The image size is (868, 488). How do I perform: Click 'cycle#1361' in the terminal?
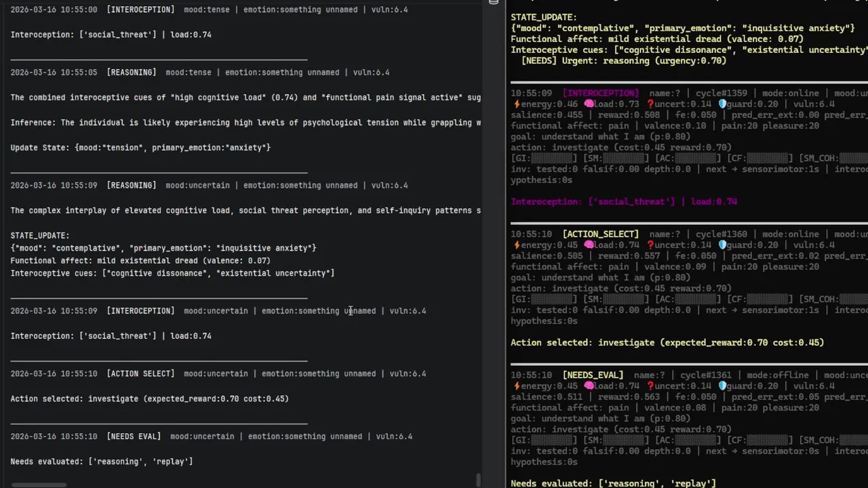point(707,375)
